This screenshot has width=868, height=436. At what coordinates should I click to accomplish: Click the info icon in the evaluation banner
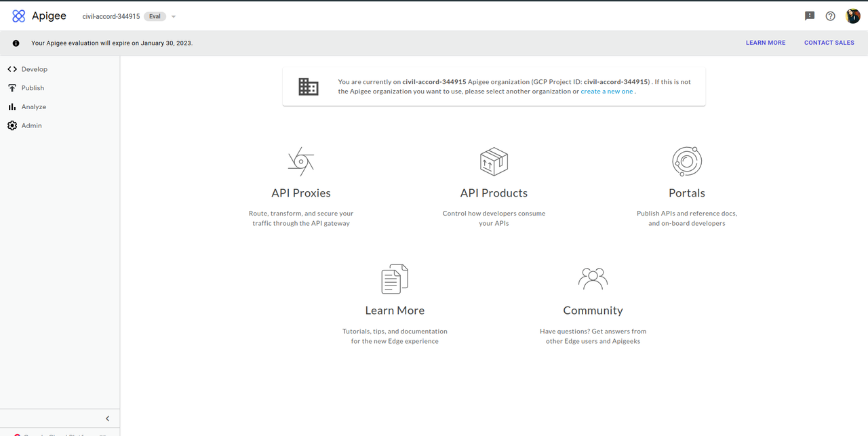16,43
